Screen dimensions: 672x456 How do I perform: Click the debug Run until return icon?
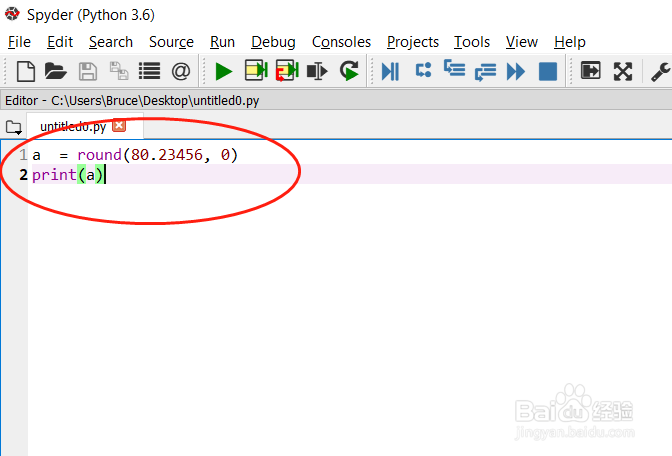point(486,72)
